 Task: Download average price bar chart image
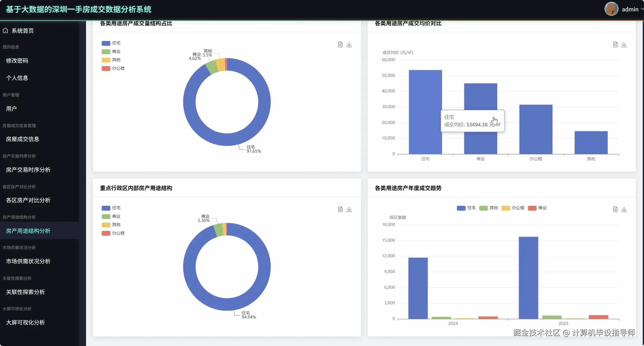click(624, 45)
